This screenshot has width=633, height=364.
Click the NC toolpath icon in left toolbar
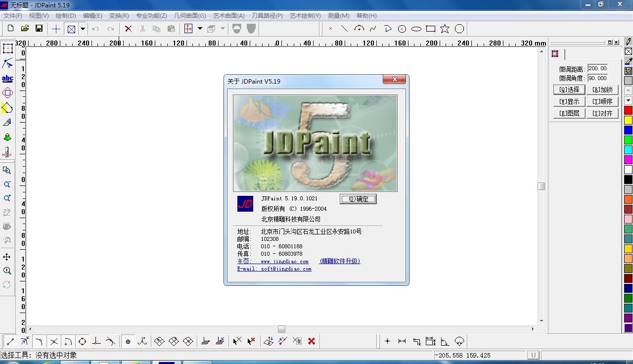7,152
